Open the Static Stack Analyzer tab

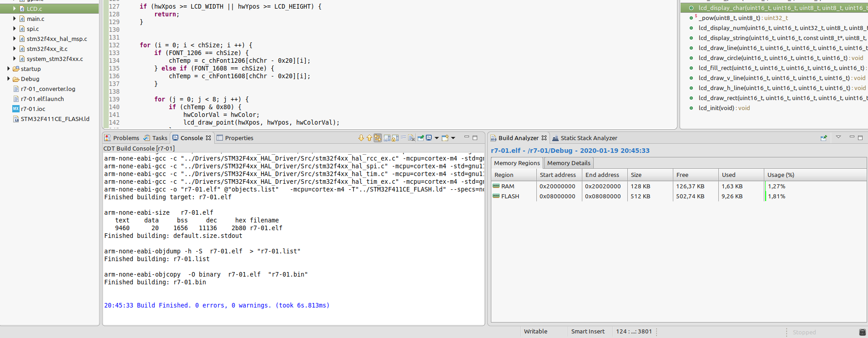(588, 138)
